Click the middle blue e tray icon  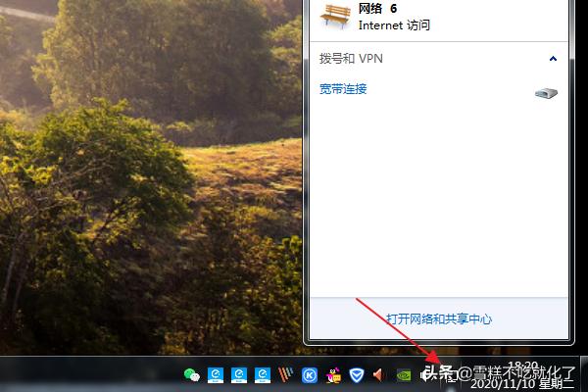tap(239, 374)
